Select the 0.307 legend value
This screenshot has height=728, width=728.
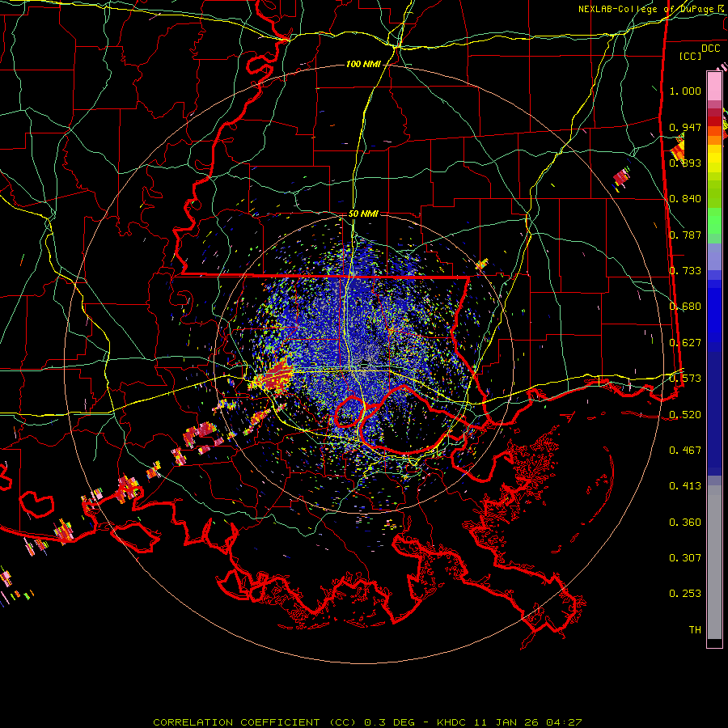pos(685,558)
